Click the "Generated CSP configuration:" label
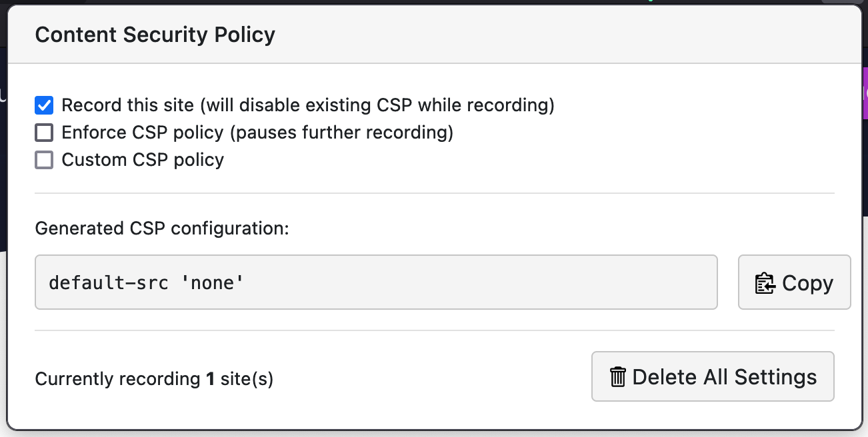Viewport: 868px width, 437px height. click(x=162, y=228)
